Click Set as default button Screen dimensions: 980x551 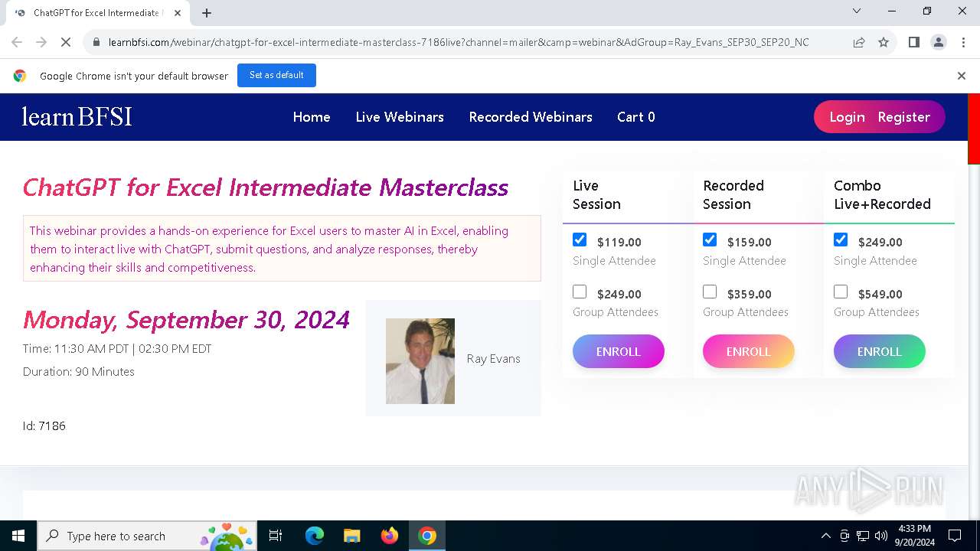point(276,75)
